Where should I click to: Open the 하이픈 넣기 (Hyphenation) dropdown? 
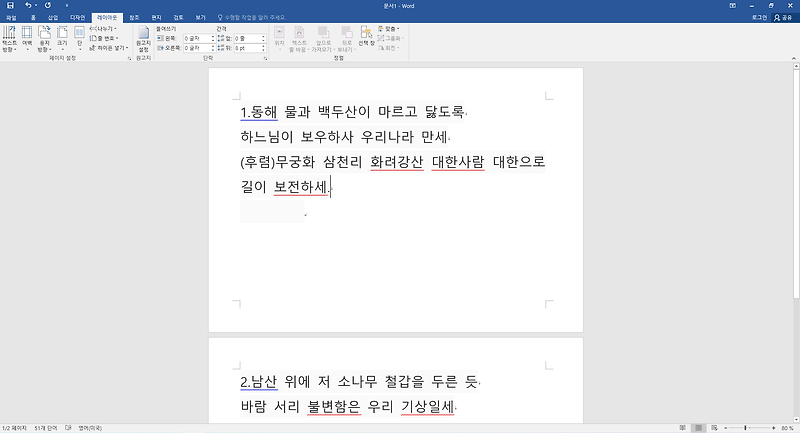[109, 48]
